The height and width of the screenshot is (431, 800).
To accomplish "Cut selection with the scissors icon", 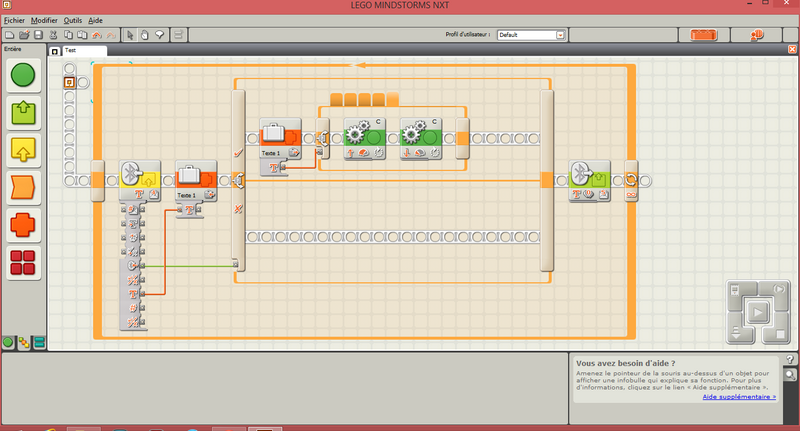I will pos(53,35).
